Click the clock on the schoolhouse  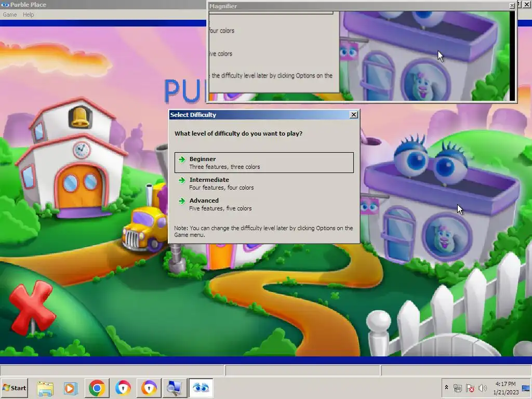tap(81, 150)
